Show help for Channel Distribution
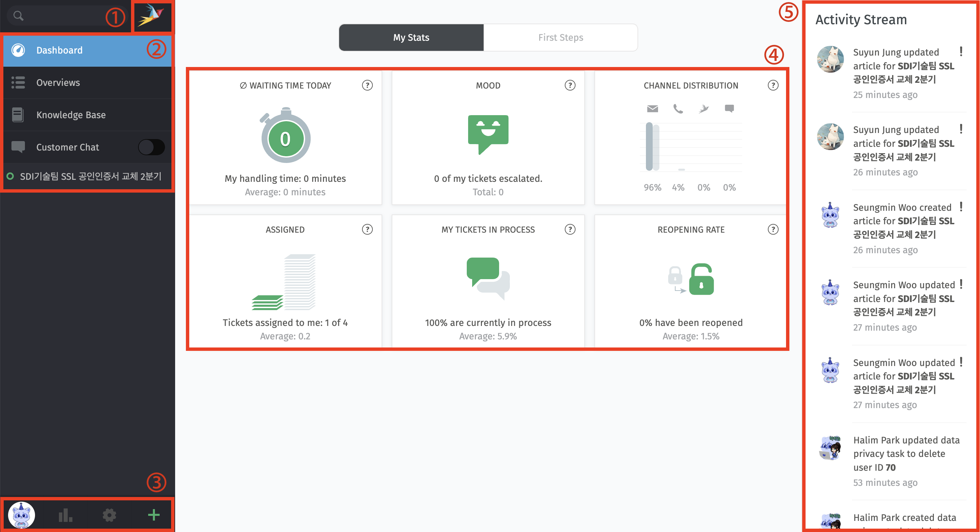 pos(773,85)
